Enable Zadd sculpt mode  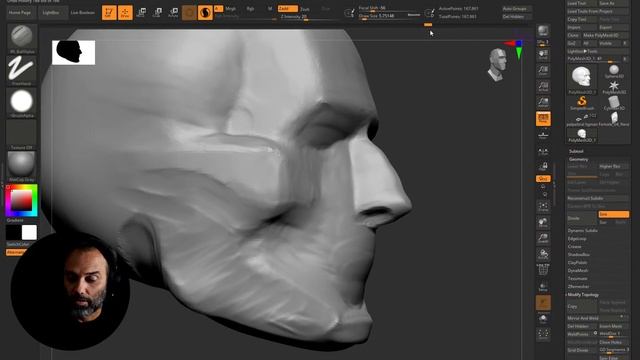pos(288,9)
